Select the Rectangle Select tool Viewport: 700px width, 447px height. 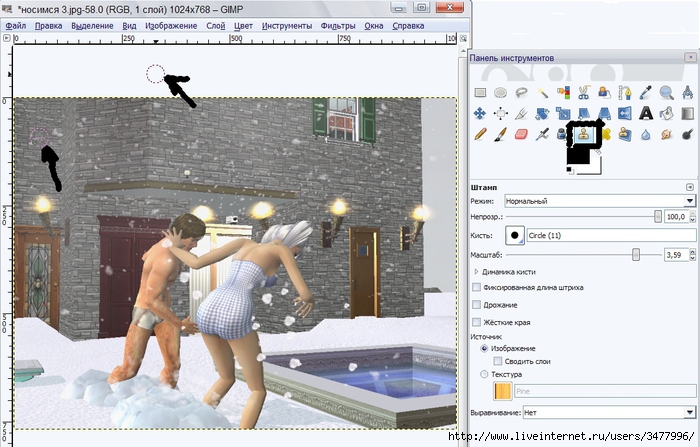pos(480,93)
